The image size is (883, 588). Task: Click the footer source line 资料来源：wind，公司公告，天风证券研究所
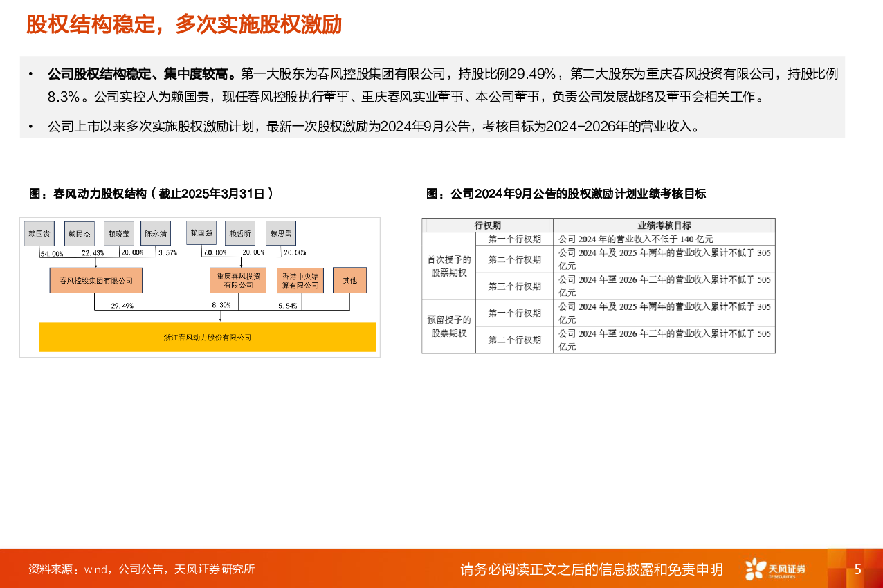pos(142,569)
